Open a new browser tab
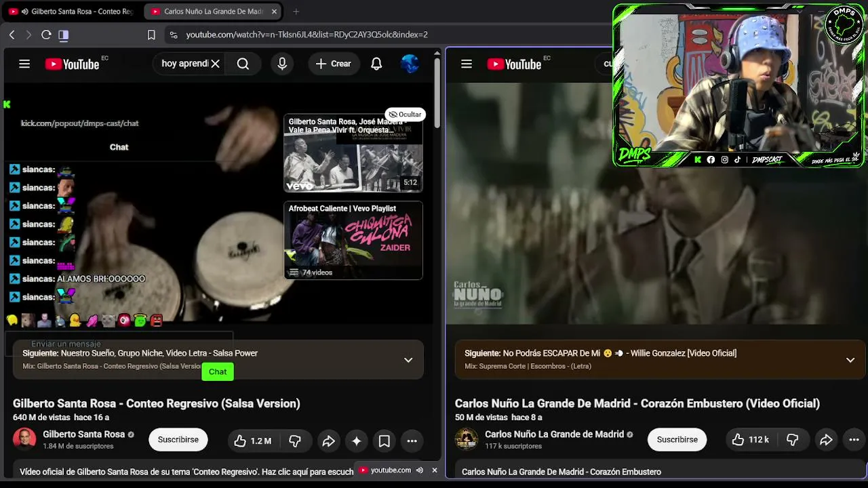Screen dimensions: 868x488 tap(296, 12)
